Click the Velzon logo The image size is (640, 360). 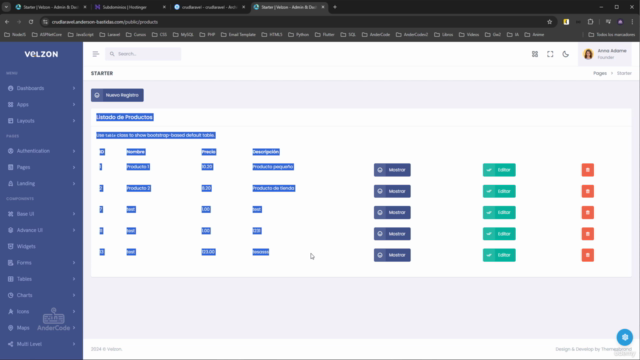tap(41, 54)
